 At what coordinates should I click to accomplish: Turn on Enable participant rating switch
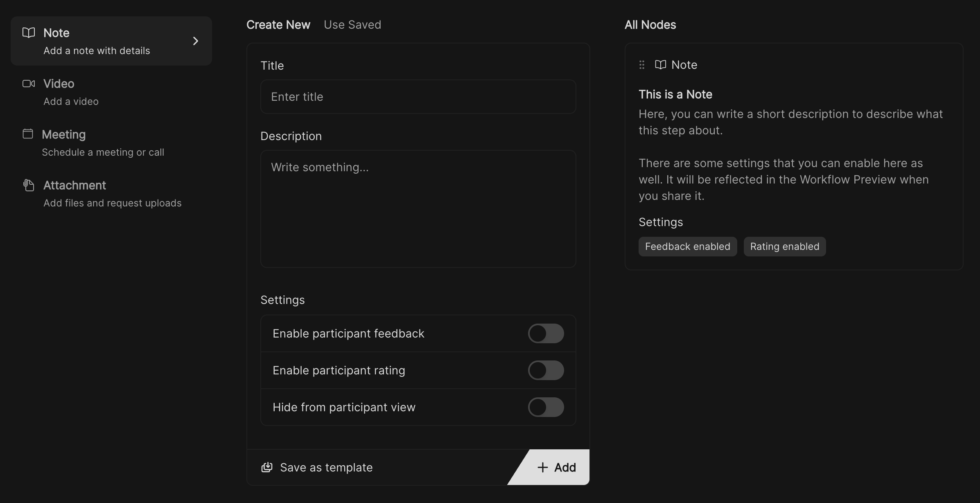click(546, 370)
